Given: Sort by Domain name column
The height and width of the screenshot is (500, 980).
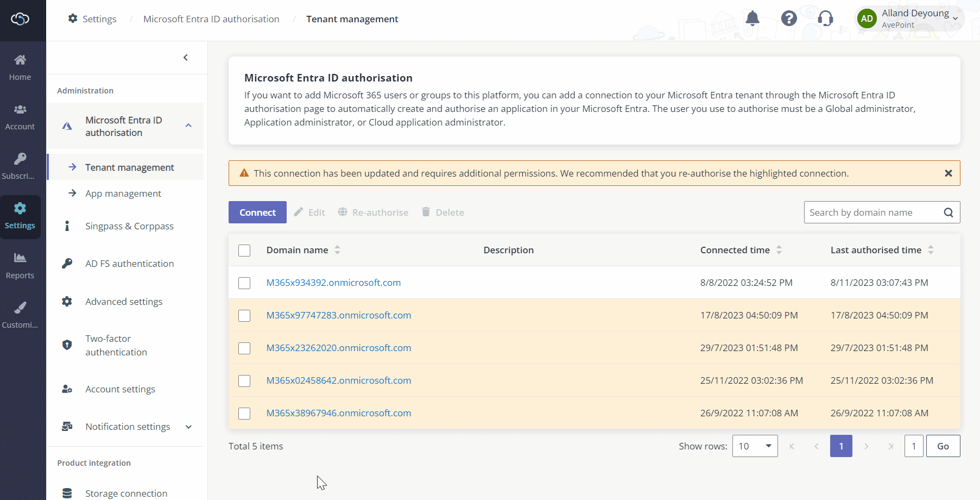Looking at the screenshot, I should [337, 250].
